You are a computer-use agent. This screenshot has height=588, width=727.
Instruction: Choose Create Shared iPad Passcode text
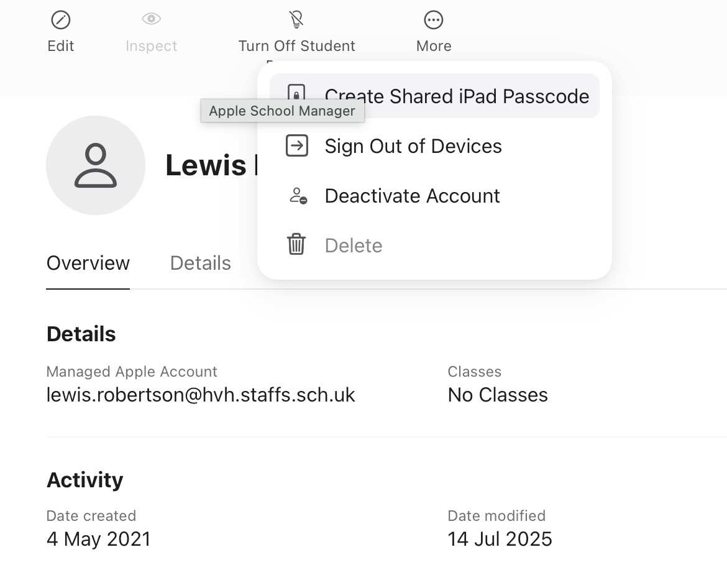pyautogui.click(x=457, y=96)
